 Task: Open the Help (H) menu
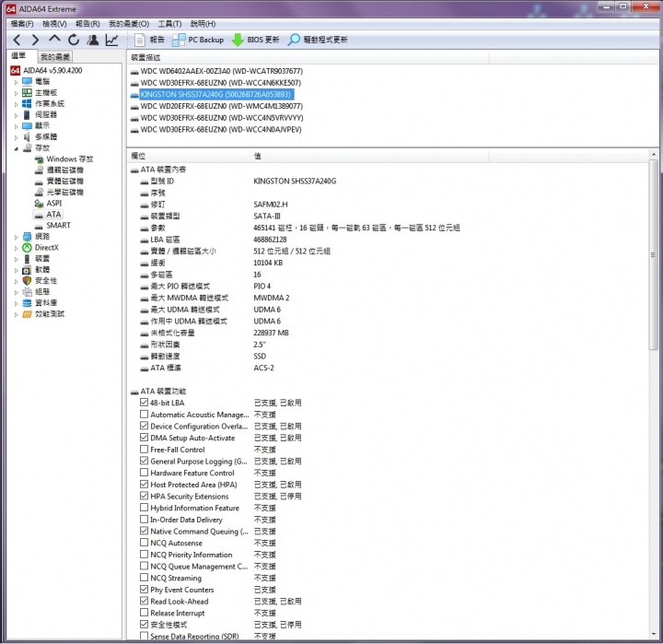[203, 24]
